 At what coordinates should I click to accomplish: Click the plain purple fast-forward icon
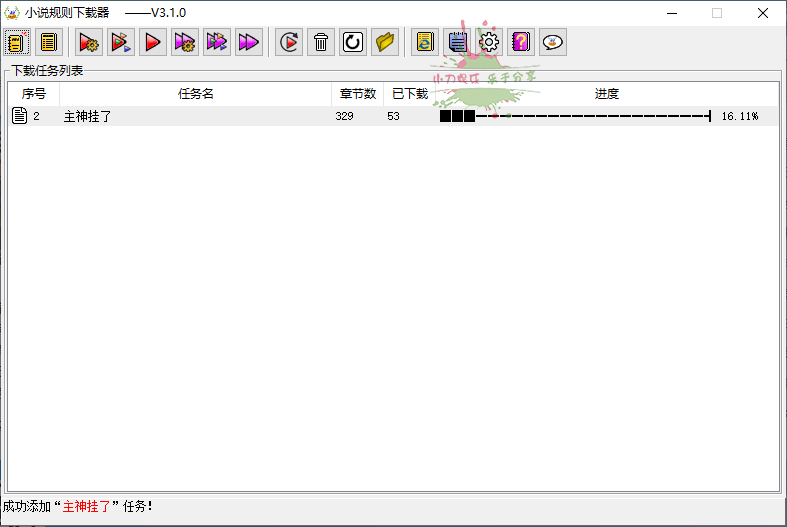pyautogui.click(x=249, y=42)
